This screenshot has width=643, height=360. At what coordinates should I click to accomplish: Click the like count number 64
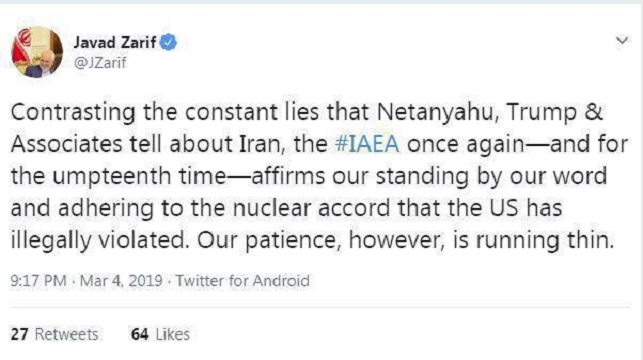click(x=139, y=334)
